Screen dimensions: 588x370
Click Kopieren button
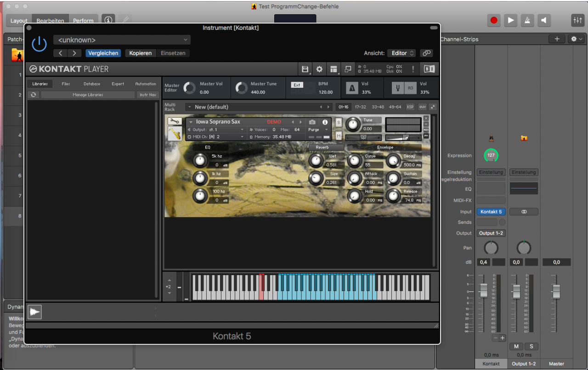click(x=141, y=53)
